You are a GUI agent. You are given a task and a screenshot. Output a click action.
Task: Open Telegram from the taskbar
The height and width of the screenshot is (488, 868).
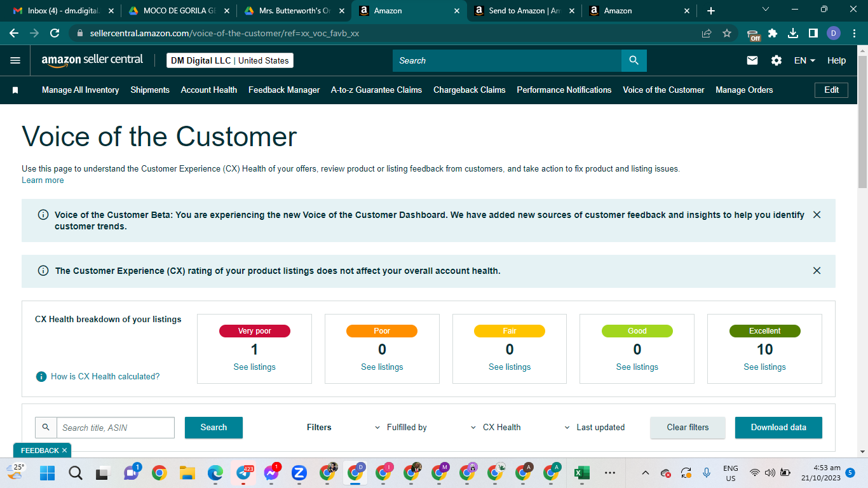click(243, 473)
